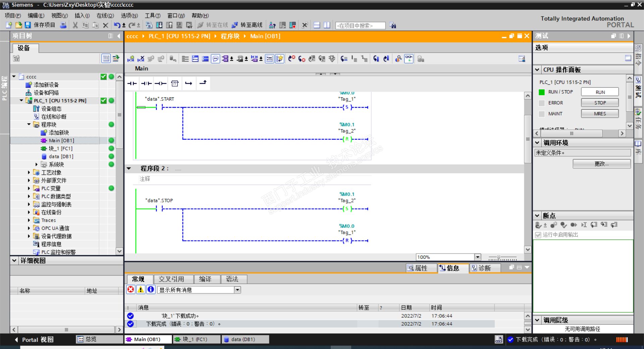Viewport: 644px width, 349px height.
Task: Insert an assignment coil
Action: coord(160,83)
